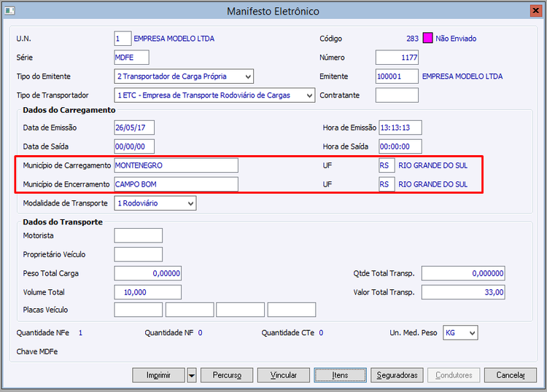Click the magenta Não Enviado status swatch

[427, 39]
